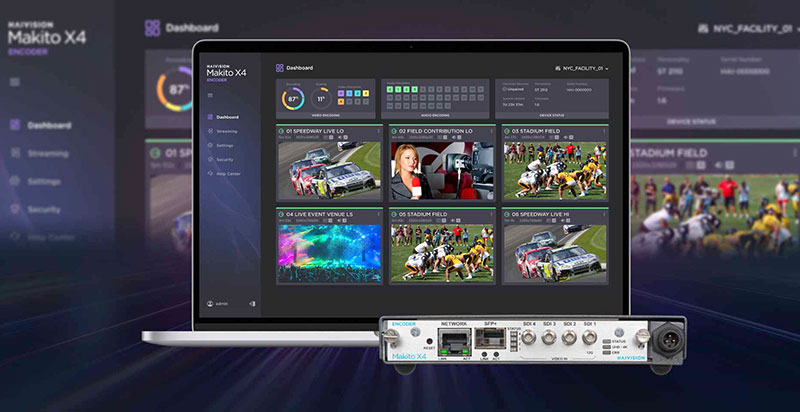Click status icon of 01 SPEEDWAY LIVE LO

click(281, 131)
